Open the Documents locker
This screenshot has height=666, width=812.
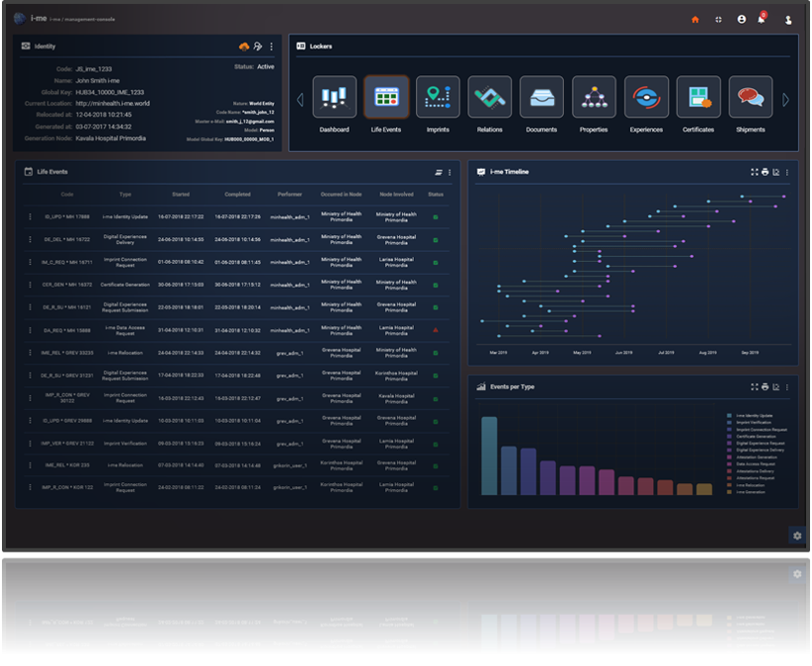(541, 98)
